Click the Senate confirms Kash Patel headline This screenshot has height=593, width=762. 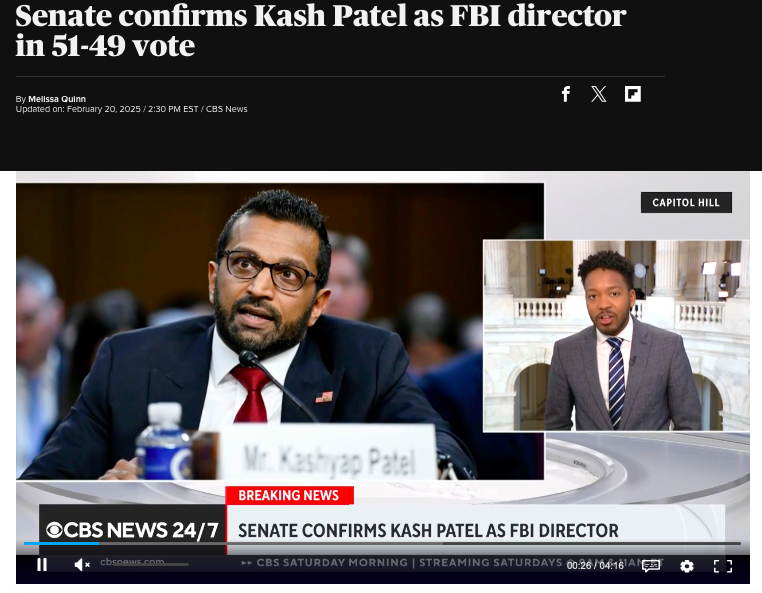[321, 30]
